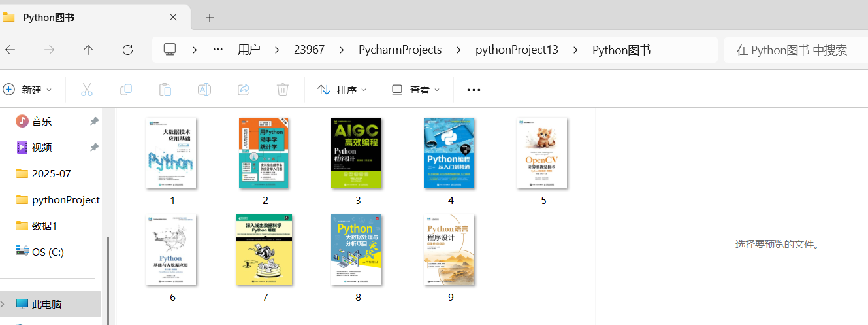Open a new tab with plus button
The width and height of the screenshot is (868, 325).
pos(210,18)
